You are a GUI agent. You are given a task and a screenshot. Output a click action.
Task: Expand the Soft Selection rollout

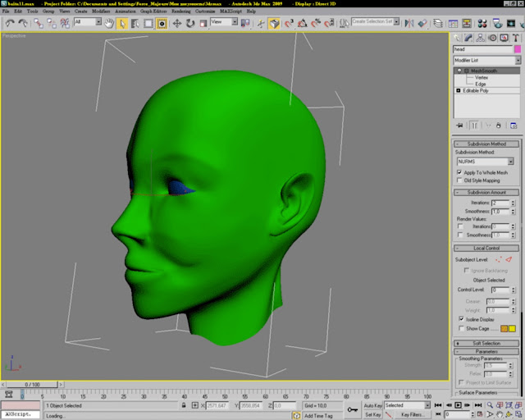[x=486, y=344]
